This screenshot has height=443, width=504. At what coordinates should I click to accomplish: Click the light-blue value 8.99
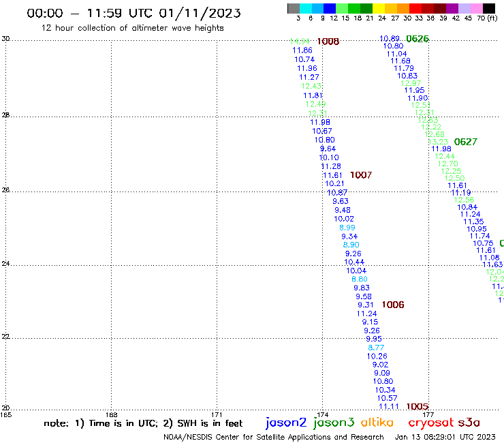tap(347, 228)
